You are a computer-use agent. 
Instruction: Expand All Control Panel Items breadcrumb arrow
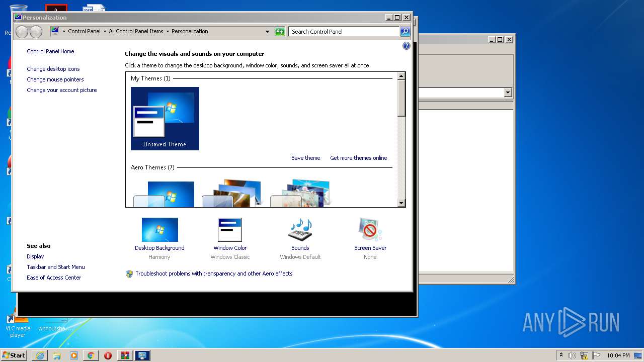pos(168,31)
